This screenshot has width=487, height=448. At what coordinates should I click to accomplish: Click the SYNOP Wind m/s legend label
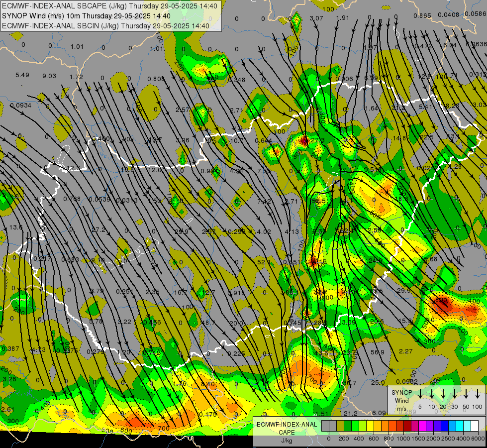click(x=401, y=400)
